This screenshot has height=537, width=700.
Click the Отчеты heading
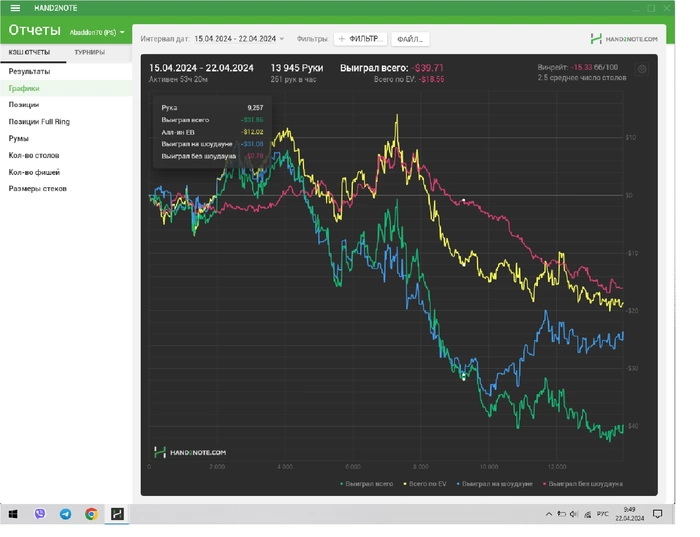point(34,30)
